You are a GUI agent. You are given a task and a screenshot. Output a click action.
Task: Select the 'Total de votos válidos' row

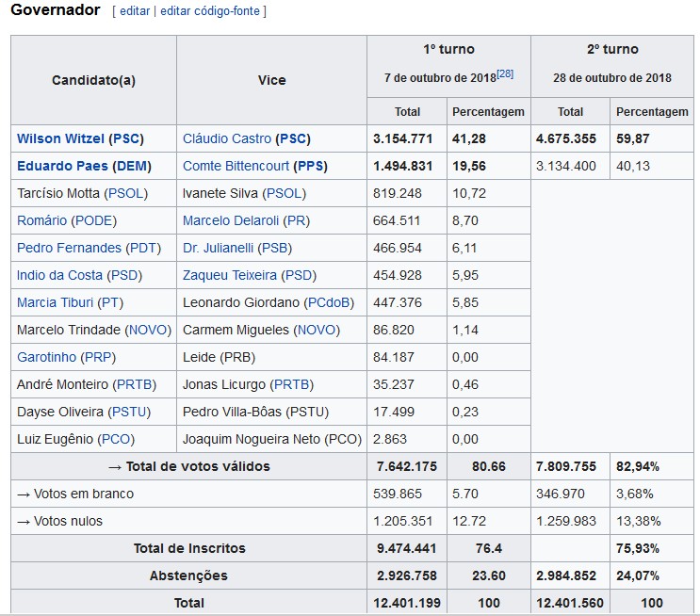[x=188, y=466]
